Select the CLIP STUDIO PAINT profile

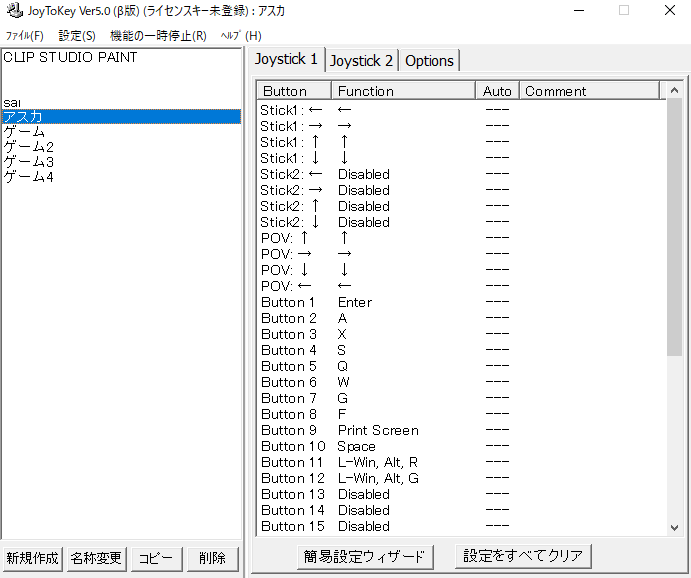(122, 57)
